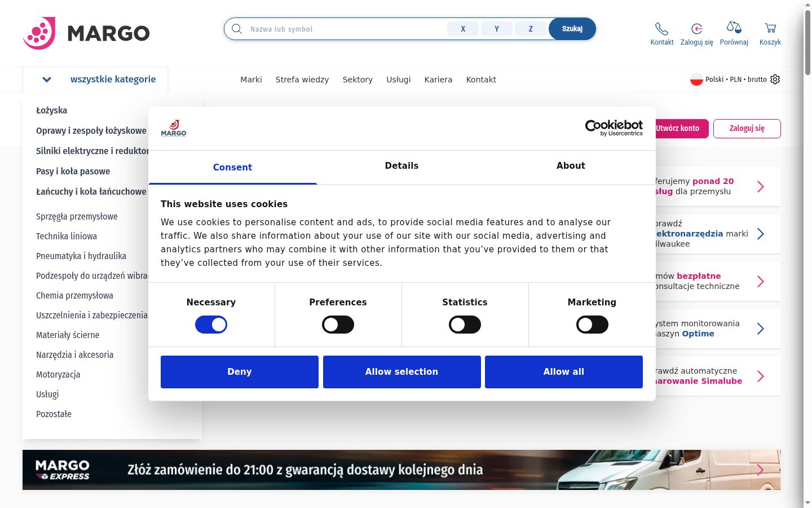The width and height of the screenshot is (812, 508).
Task: Toggle the Necessary cookies switch
Action: coord(211,325)
